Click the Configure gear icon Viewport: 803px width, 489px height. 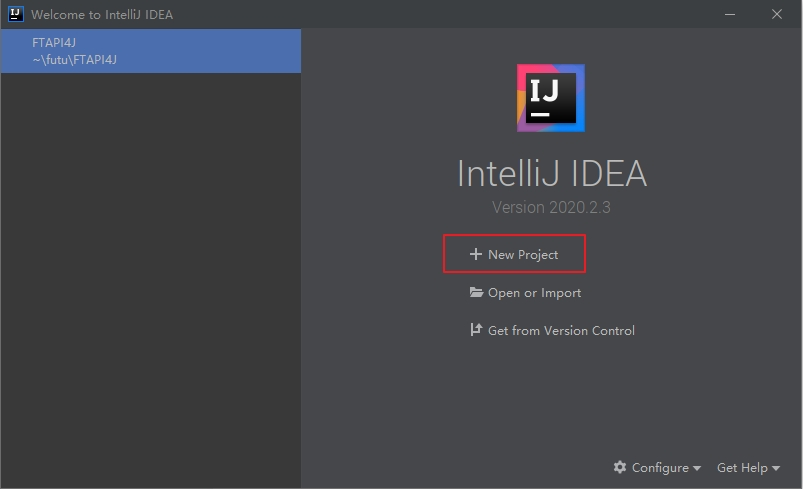[x=620, y=467]
